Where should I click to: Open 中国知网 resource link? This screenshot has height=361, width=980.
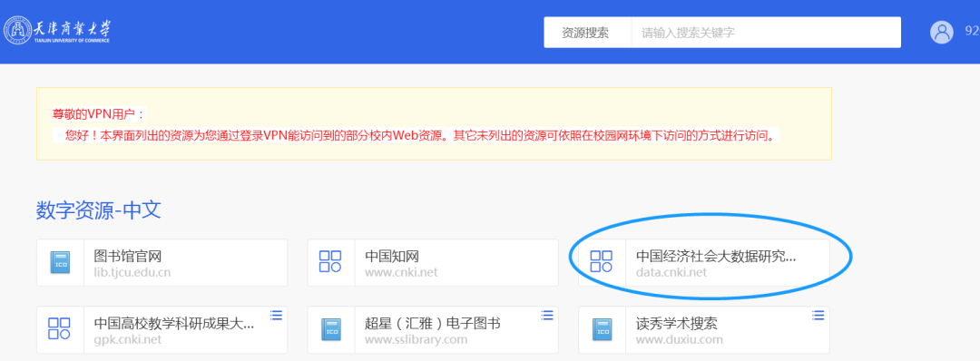coord(392,256)
